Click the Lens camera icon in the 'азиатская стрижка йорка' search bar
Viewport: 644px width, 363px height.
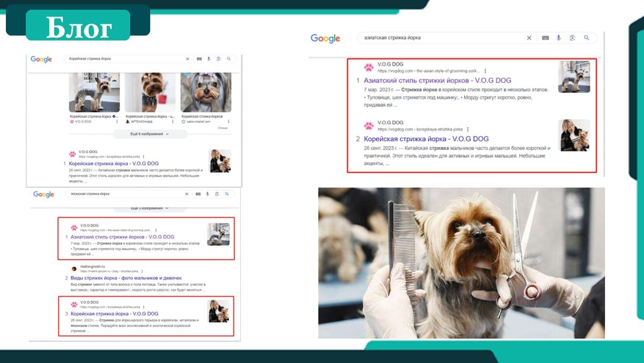click(573, 38)
